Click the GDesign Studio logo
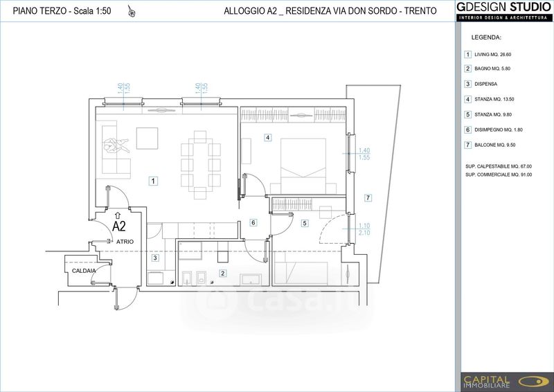 504,11
